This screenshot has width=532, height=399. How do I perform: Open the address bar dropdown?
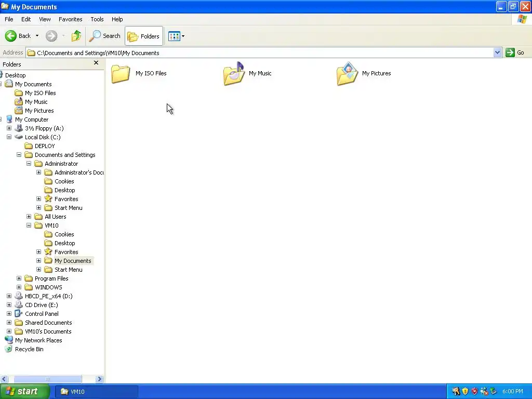coord(497,52)
